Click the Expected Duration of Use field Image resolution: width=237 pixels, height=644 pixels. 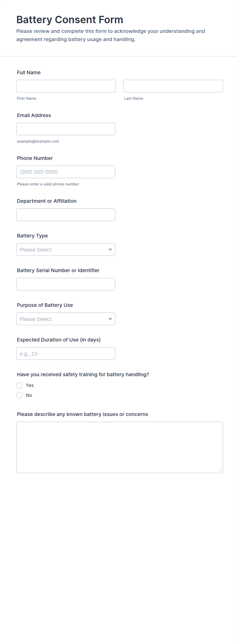coord(66,353)
